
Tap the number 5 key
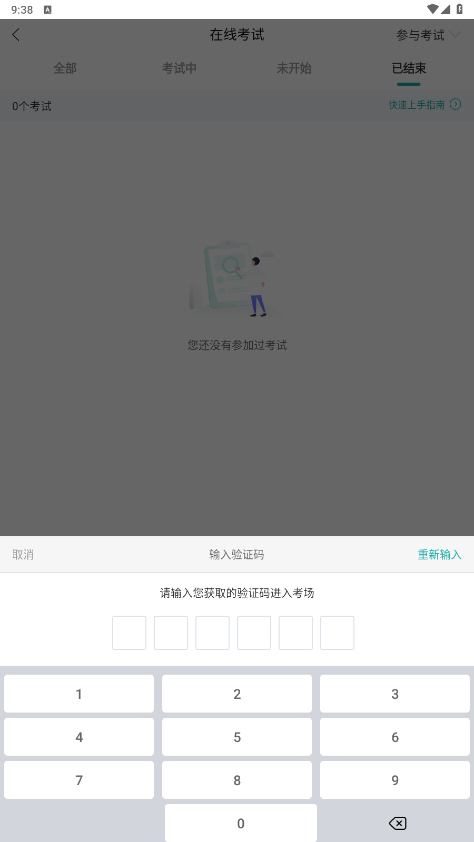pos(237,737)
